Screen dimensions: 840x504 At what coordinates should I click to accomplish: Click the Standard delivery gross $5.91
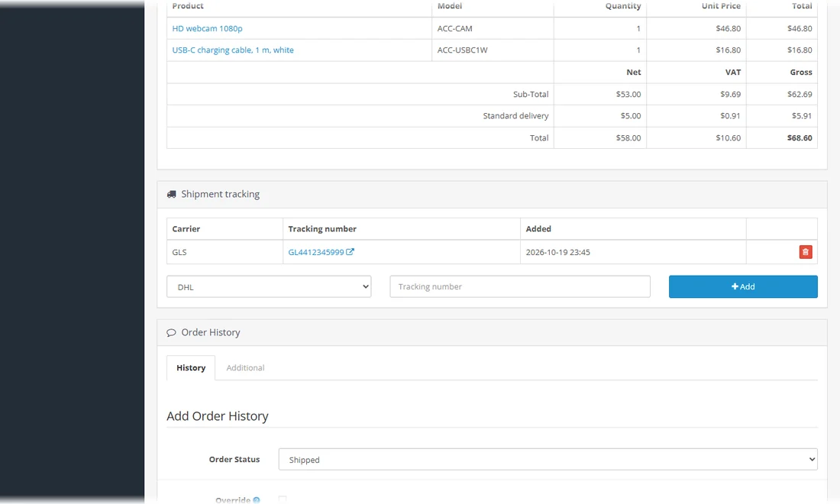(x=802, y=115)
